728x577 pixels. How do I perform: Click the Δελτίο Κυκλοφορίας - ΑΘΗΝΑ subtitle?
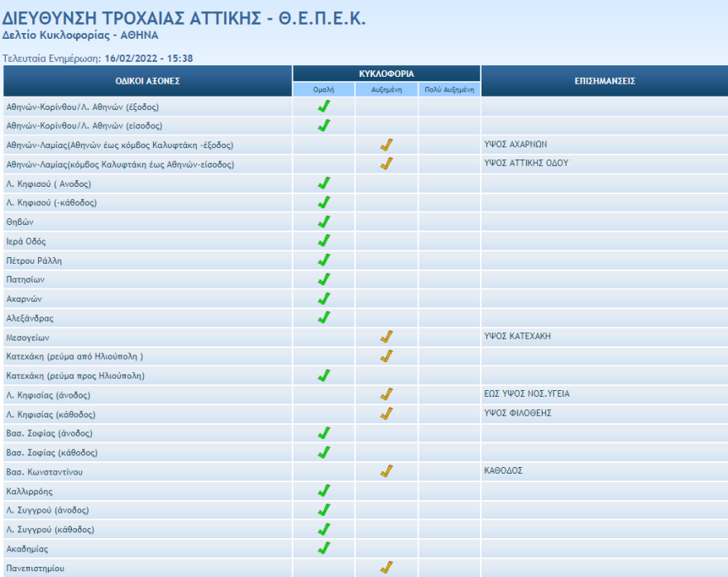80,36
